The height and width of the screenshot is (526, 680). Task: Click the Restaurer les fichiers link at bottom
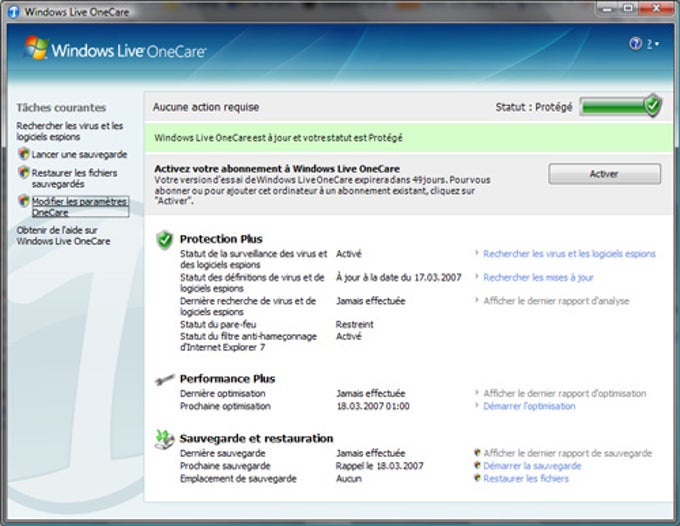tap(526, 478)
